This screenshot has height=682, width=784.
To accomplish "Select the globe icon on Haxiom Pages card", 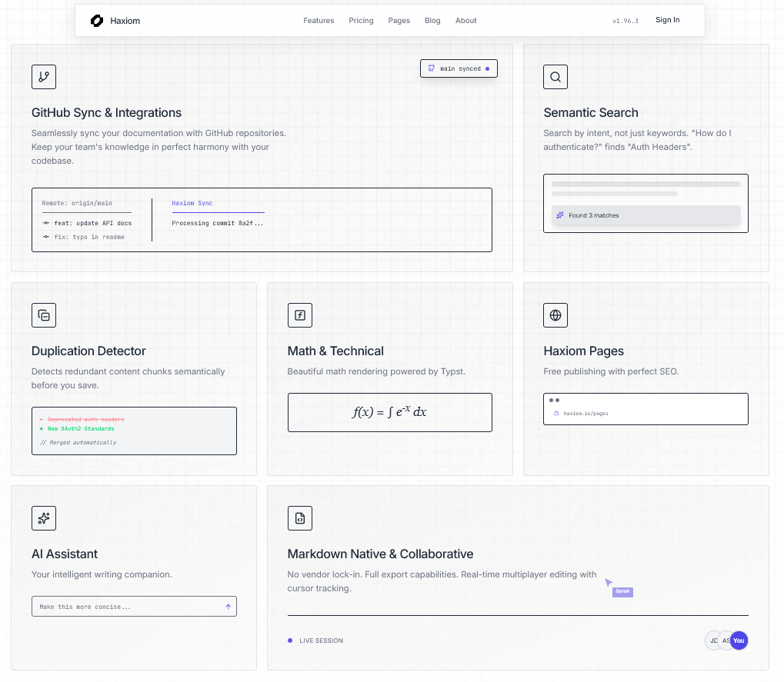I will point(555,314).
